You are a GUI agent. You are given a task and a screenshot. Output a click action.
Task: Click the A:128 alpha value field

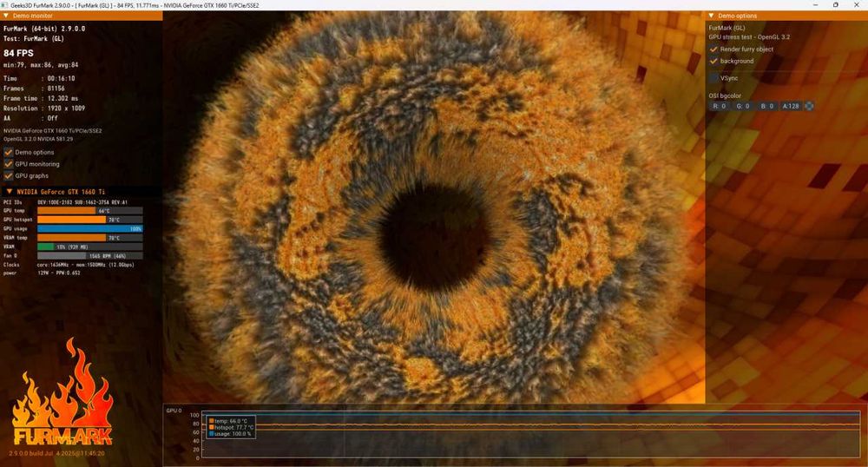click(791, 106)
